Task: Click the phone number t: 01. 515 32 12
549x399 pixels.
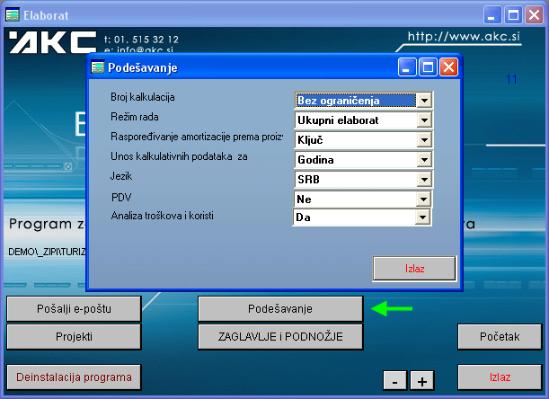Action: point(141,39)
